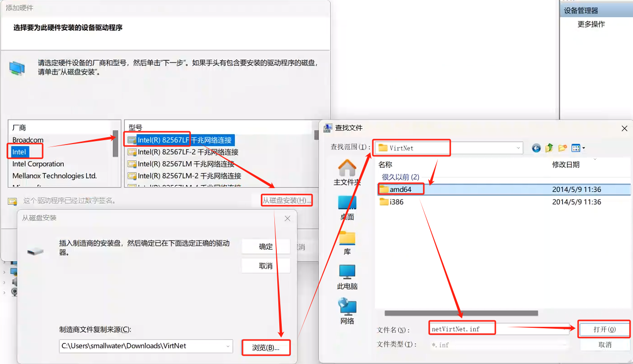The width and height of the screenshot is (633, 364).
Task: Choose Intel in the 厂商 list
Action: coord(20,152)
